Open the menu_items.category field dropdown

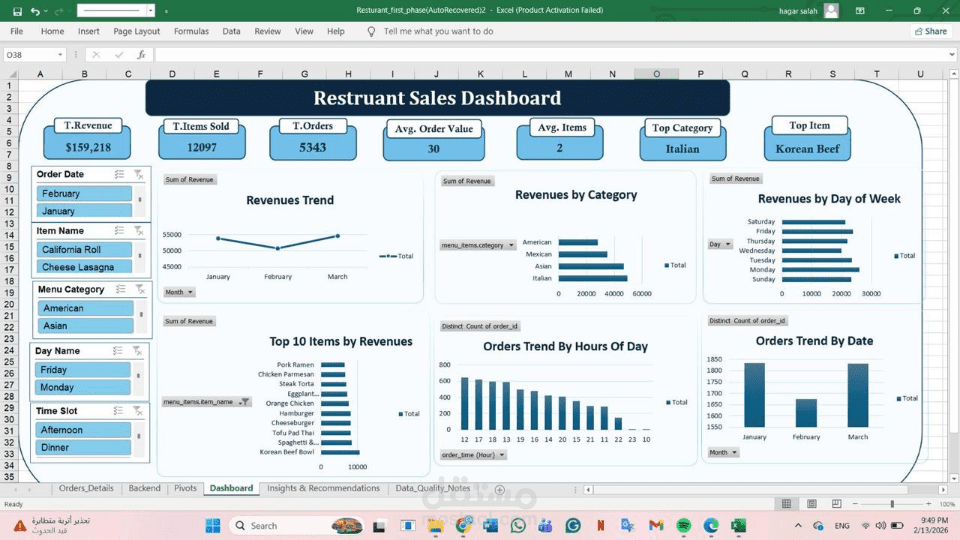pos(478,245)
